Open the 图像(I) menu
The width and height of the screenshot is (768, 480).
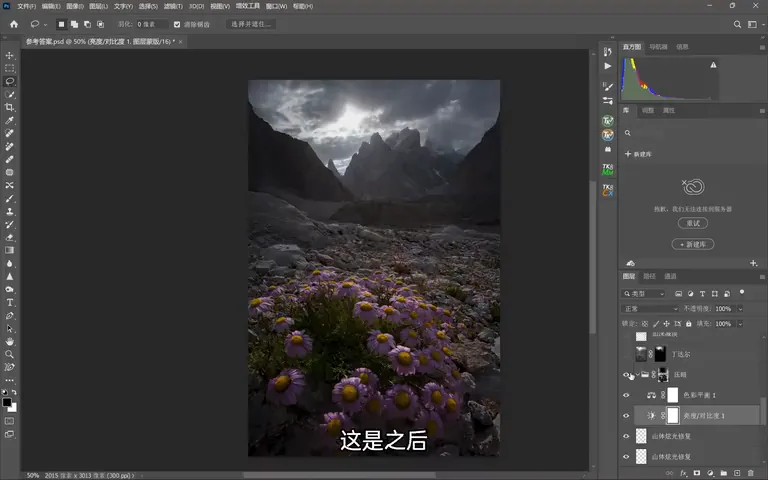coord(74,6)
